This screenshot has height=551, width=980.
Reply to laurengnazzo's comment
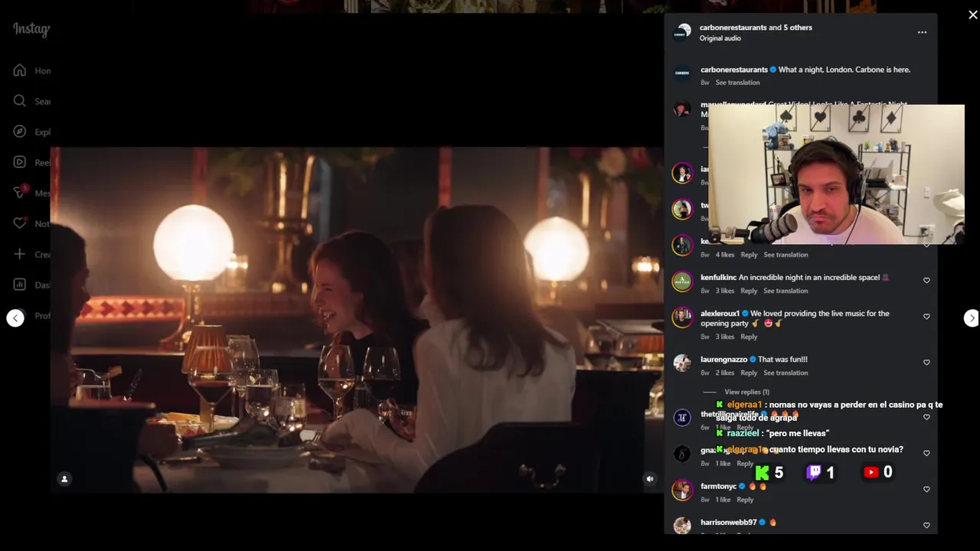click(x=749, y=373)
